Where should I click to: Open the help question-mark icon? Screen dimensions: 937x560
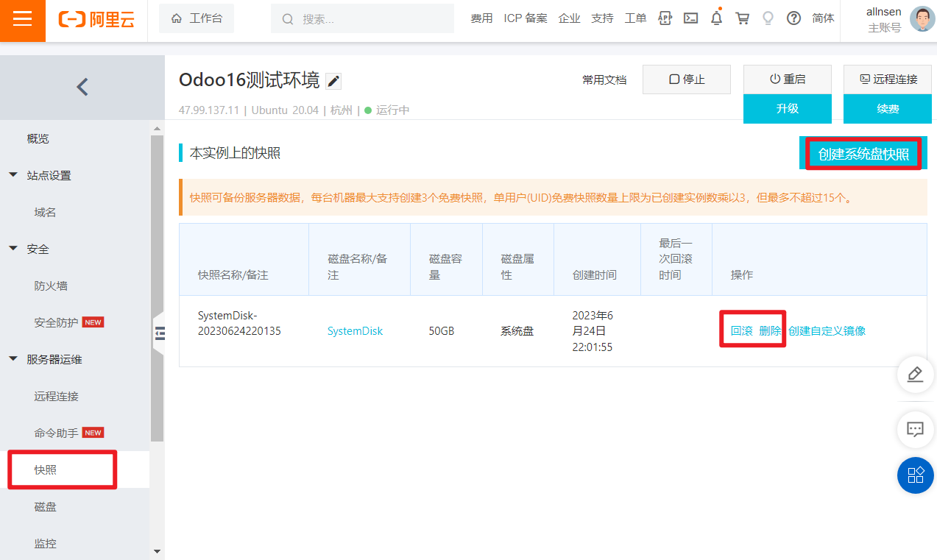[793, 18]
